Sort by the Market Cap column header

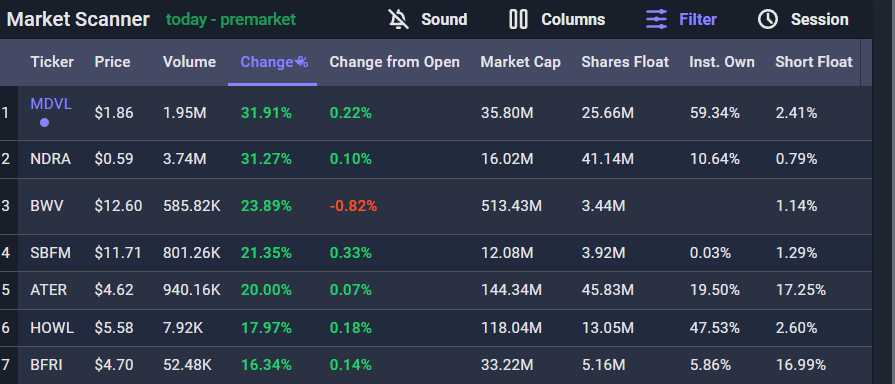521,62
